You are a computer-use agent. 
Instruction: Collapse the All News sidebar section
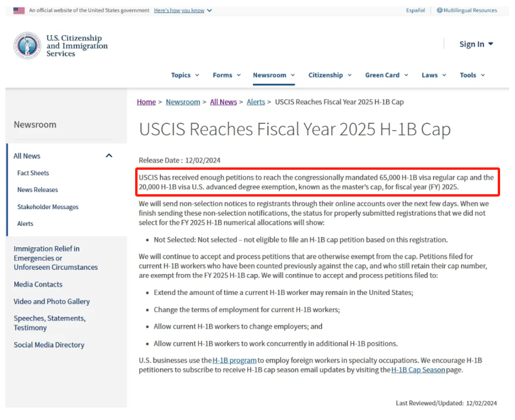coord(109,155)
